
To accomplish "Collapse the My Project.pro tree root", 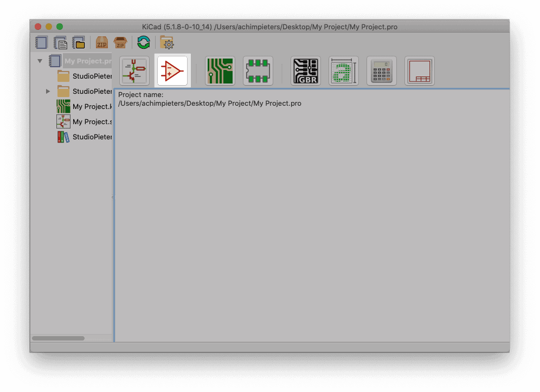I will point(40,61).
